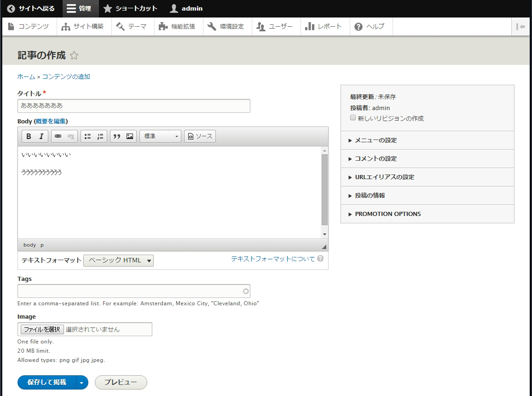Expand the メニューの設定 section
The width and height of the screenshot is (532, 396).
click(376, 140)
